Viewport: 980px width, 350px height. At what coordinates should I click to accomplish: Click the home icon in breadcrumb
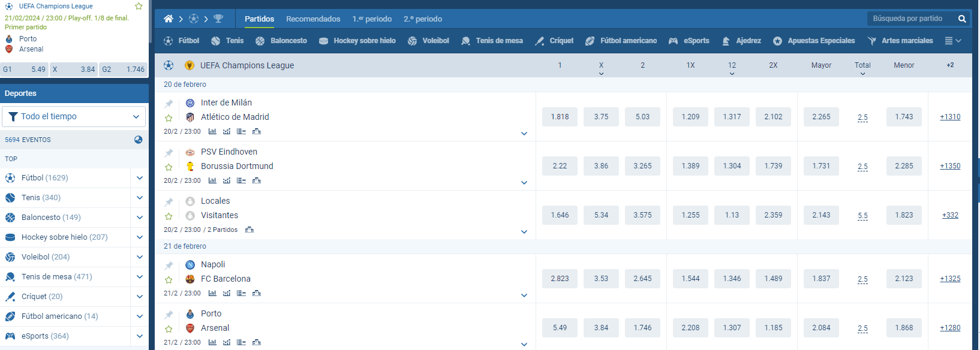click(169, 19)
